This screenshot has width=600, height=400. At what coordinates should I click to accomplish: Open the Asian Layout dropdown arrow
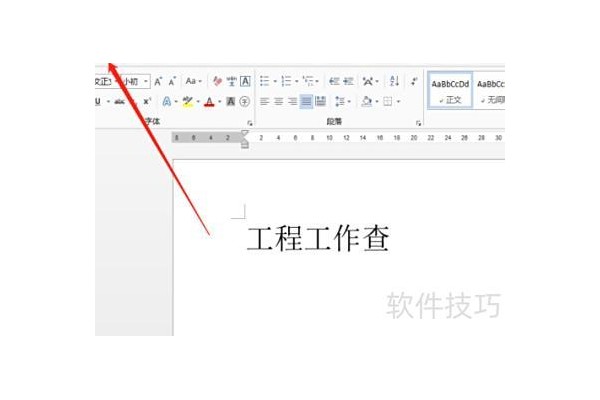377,81
